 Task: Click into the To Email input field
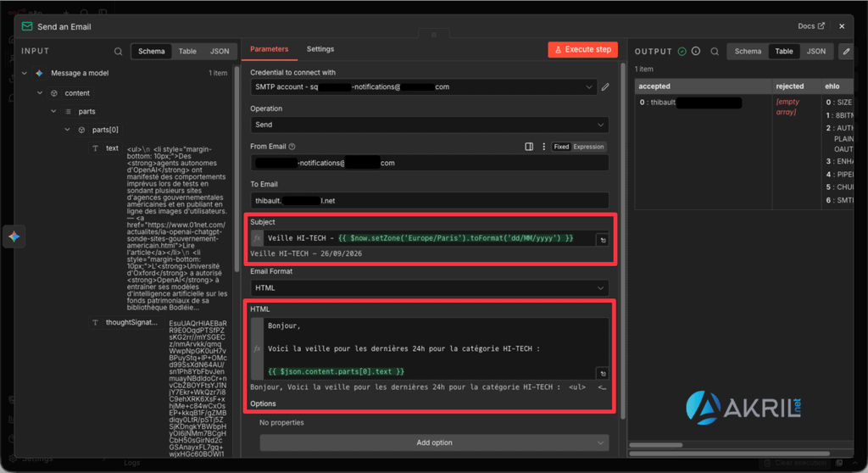430,201
